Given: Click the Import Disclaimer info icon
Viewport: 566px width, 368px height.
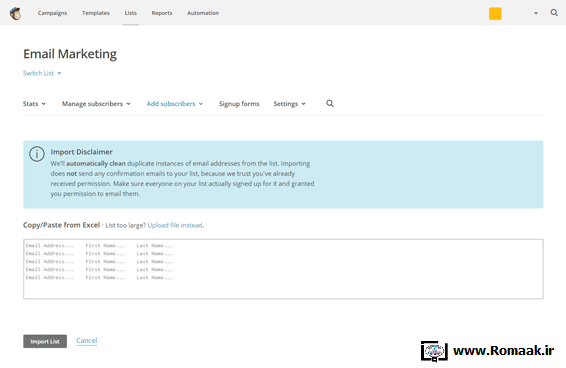Looking at the screenshot, I should tap(37, 154).
